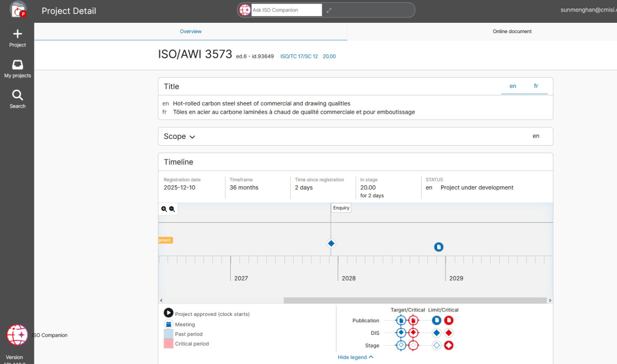This screenshot has width=617, height=364.
Task: Click DIS target blue diamond legend icon
Action: [401, 333]
